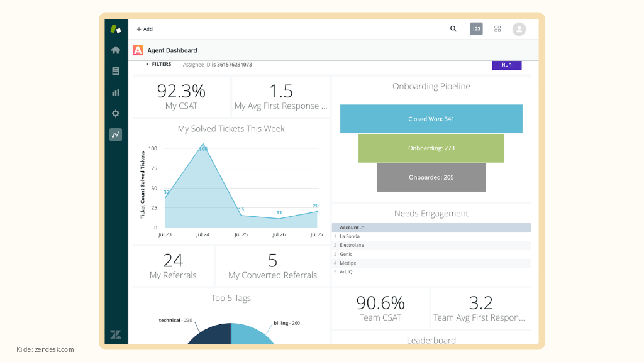This screenshot has width=644, height=362.
Task: Open the Home icon in sidebar
Action: coord(116,50)
